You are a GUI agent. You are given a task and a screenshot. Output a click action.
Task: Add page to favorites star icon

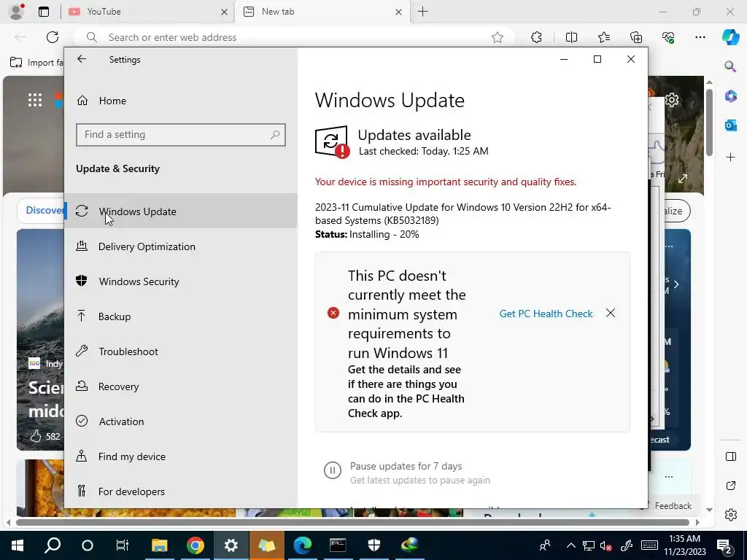click(x=498, y=37)
